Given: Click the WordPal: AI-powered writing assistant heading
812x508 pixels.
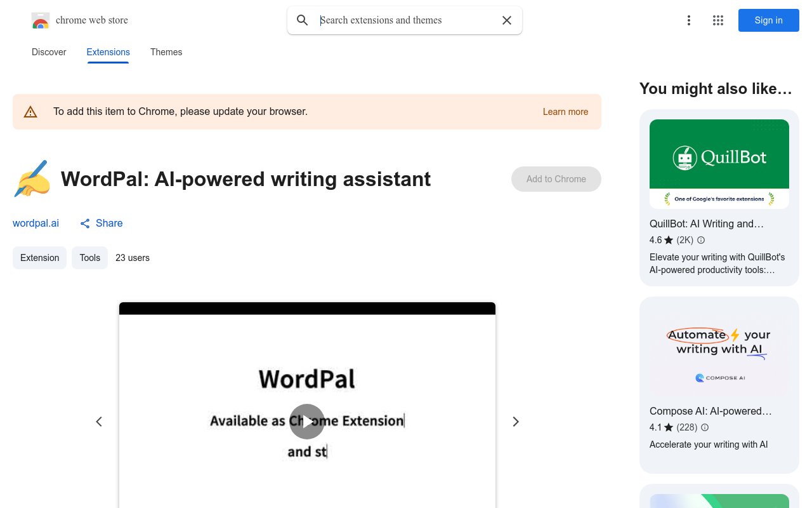Looking at the screenshot, I should point(246,179).
